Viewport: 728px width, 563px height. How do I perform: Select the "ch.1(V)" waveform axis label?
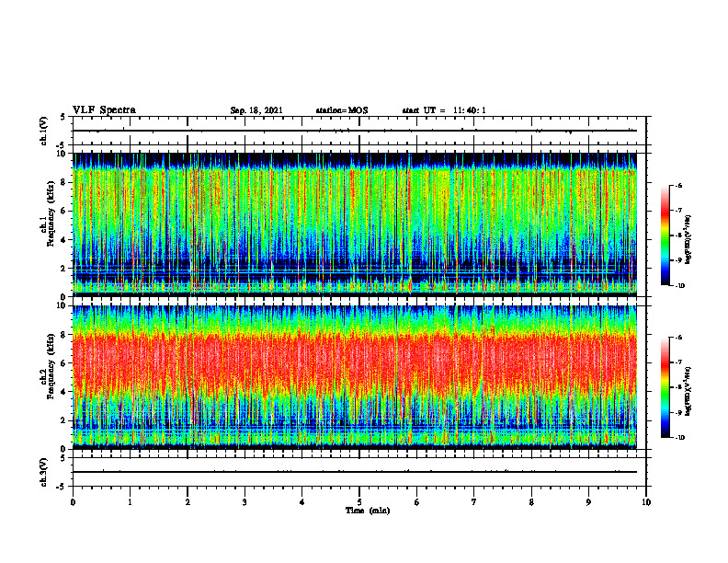44,131
